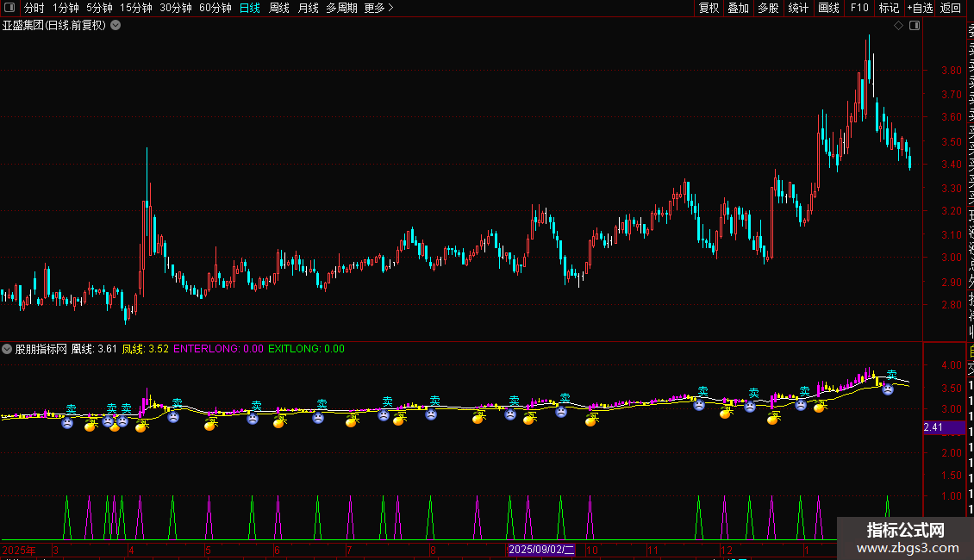Click the leftmost sad-face sell icon

67,422
